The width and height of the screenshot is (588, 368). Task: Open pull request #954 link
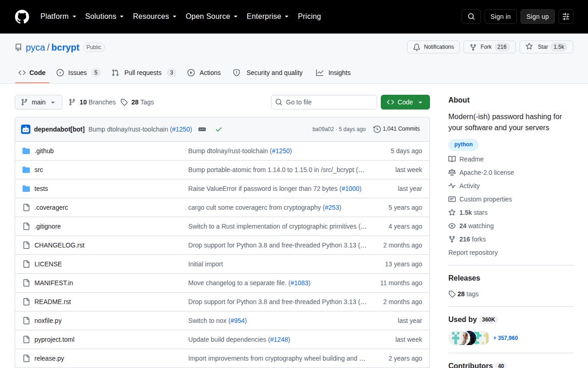point(237,321)
